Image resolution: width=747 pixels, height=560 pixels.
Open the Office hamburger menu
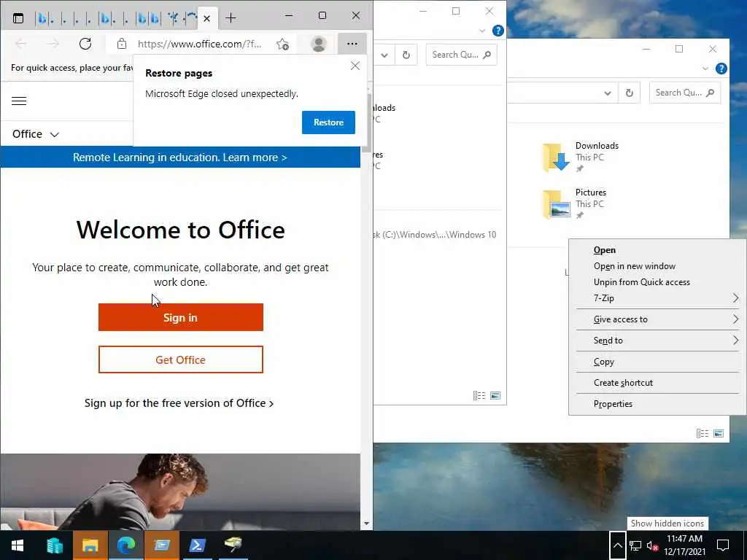pos(19,101)
